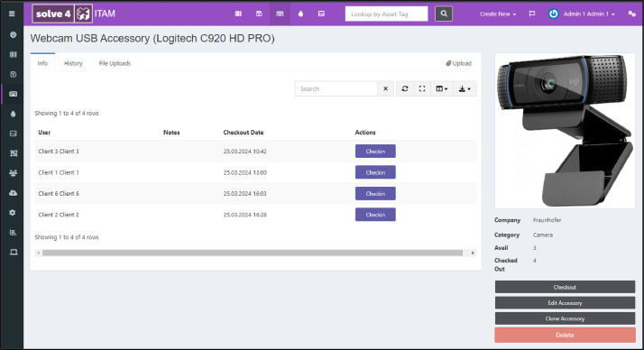Click the solve 4 ITAM logo
This screenshot has height=350, width=644.
74,14
